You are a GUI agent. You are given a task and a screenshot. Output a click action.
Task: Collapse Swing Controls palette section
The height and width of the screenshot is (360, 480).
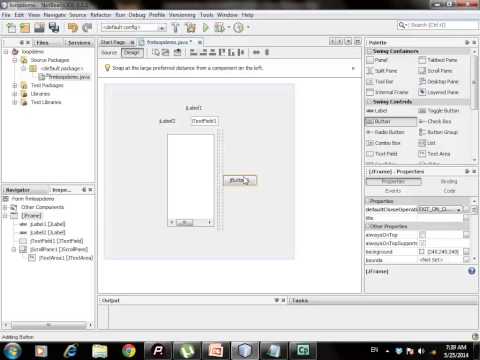point(369,102)
